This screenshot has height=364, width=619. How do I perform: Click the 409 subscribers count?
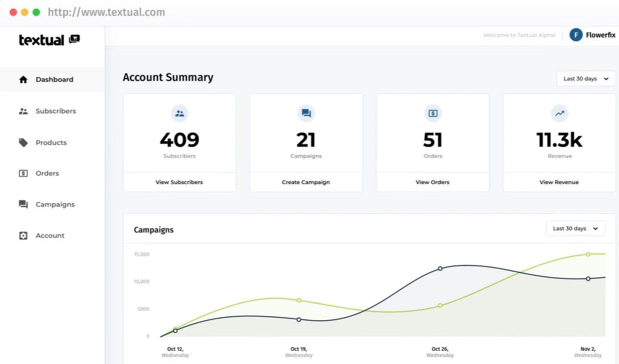(180, 140)
